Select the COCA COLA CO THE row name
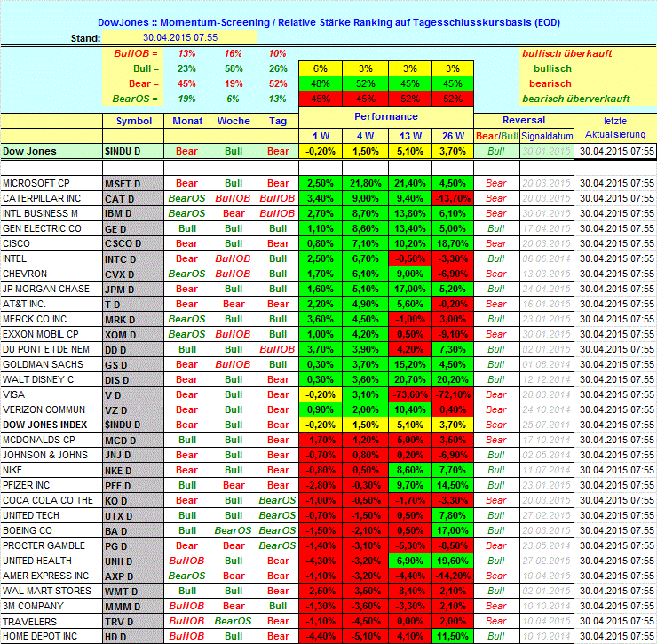657x644 pixels. [48, 500]
